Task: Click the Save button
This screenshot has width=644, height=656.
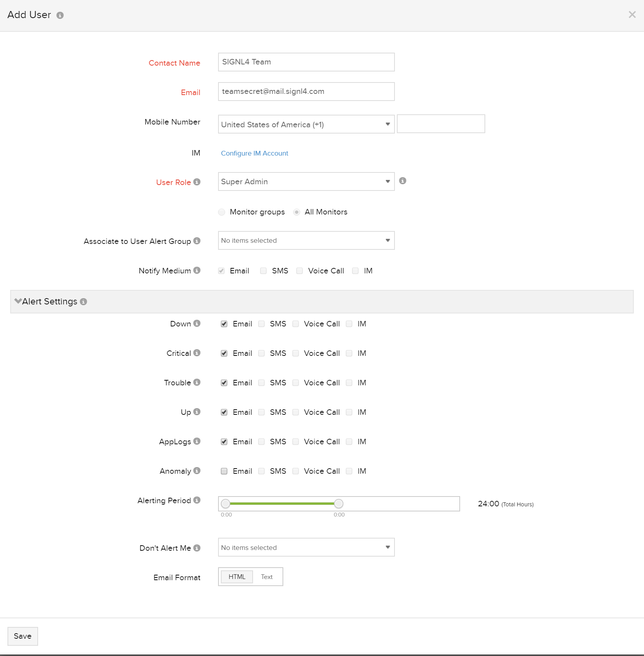Action: [x=23, y=636]
